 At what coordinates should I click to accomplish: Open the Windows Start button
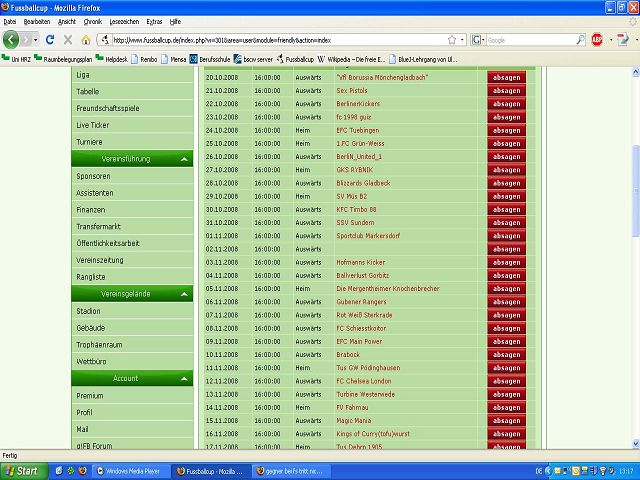pyautogui.click(x=22, y=469)
